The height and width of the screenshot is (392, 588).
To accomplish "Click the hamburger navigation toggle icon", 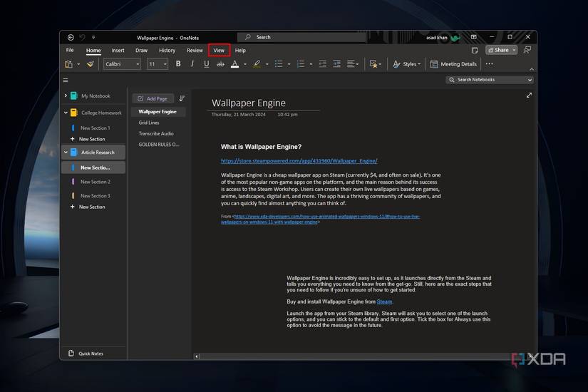I will click(x=66, y=81).
